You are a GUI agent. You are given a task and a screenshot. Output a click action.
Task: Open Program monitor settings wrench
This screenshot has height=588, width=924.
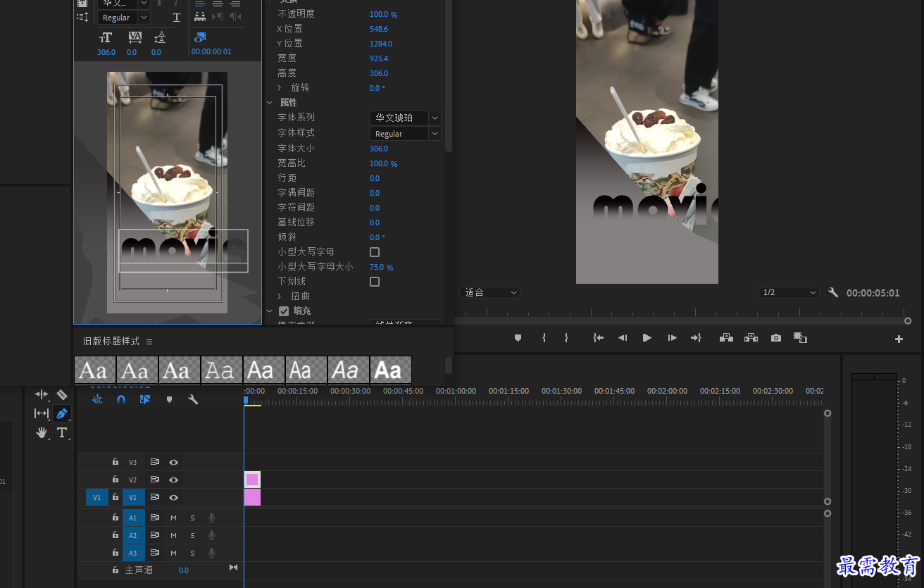click(x=833, y=292)
